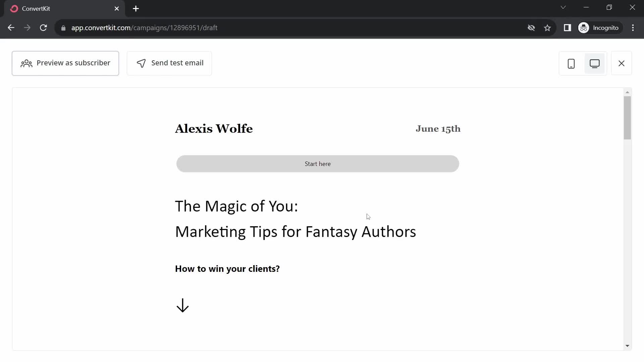644x362 pixels.
Task: Click the 'How to win your clients?' heading
Action: pos(227,269)
